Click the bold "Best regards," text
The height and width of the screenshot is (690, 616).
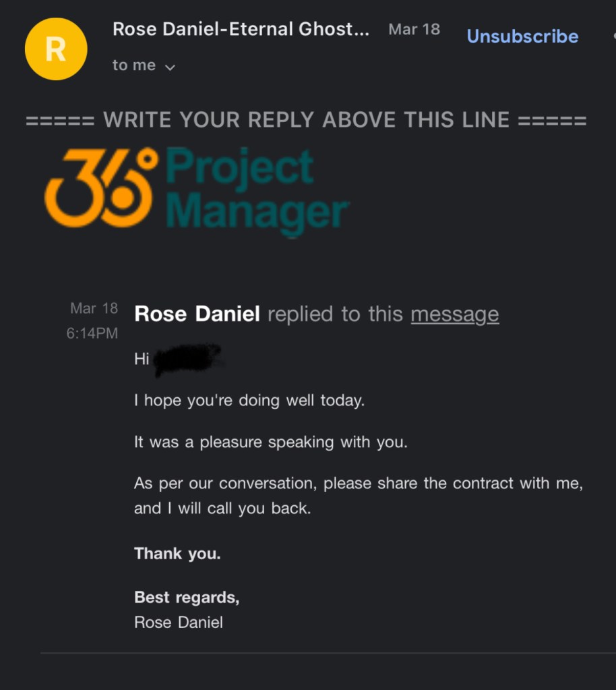[x=187, y=597]
